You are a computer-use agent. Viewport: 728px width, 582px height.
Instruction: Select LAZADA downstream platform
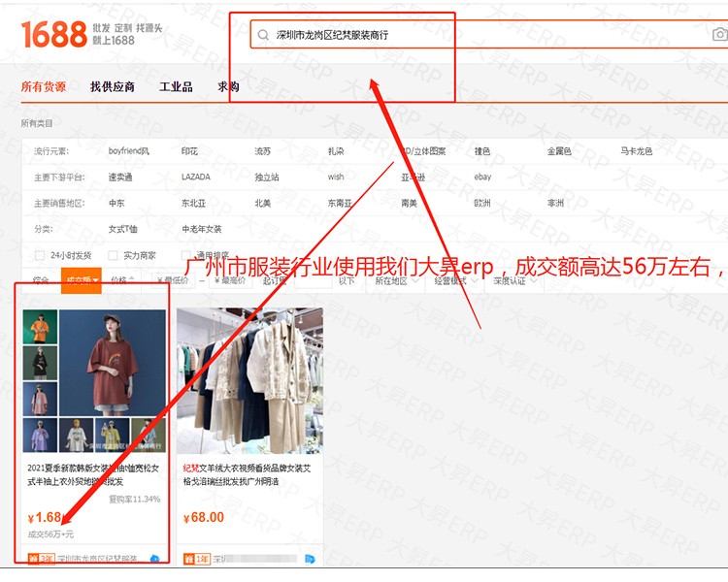tap(195, 177)
